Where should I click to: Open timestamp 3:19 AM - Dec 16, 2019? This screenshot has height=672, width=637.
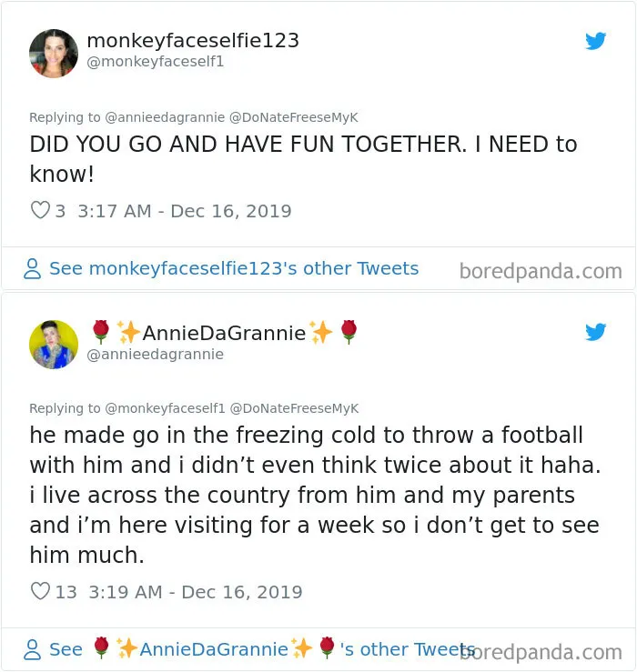tap(196, 592)
